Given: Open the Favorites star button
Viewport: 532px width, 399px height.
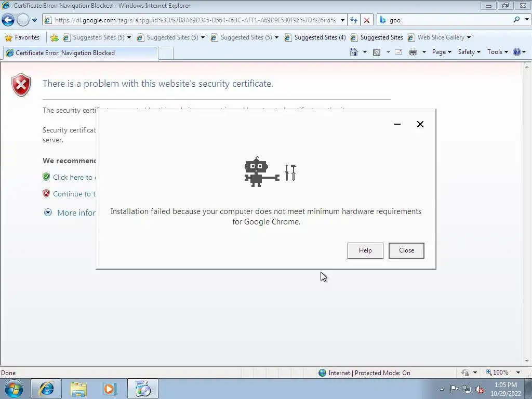Looking at the screenshot, I should pos(22,37).
